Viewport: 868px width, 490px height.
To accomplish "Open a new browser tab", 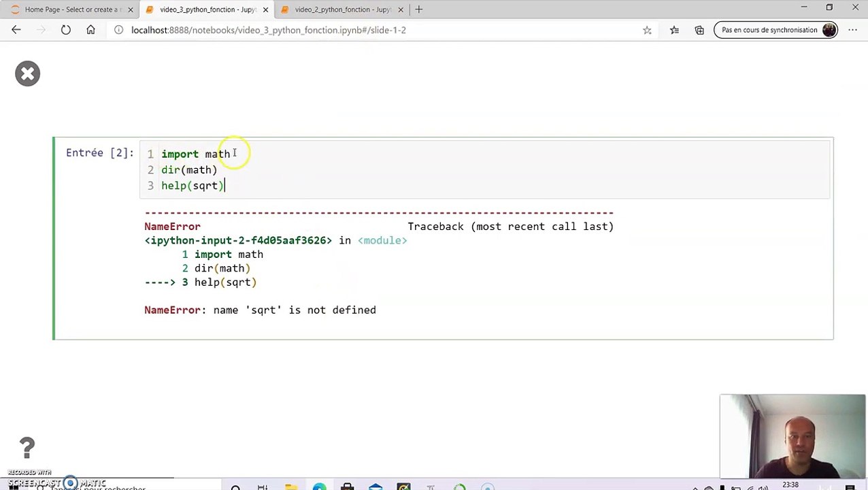I will click(x=419, y=10).
